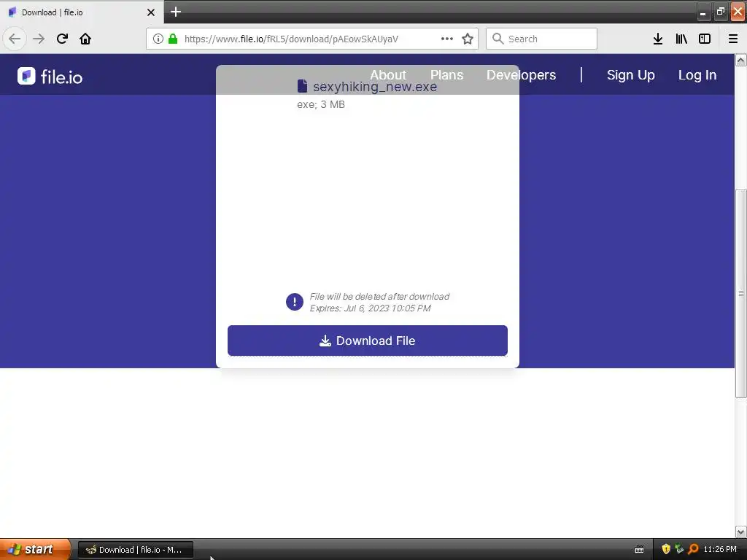Select the Download | file.io tab
The width and height of the screenshot is (747, 560).
82,12
